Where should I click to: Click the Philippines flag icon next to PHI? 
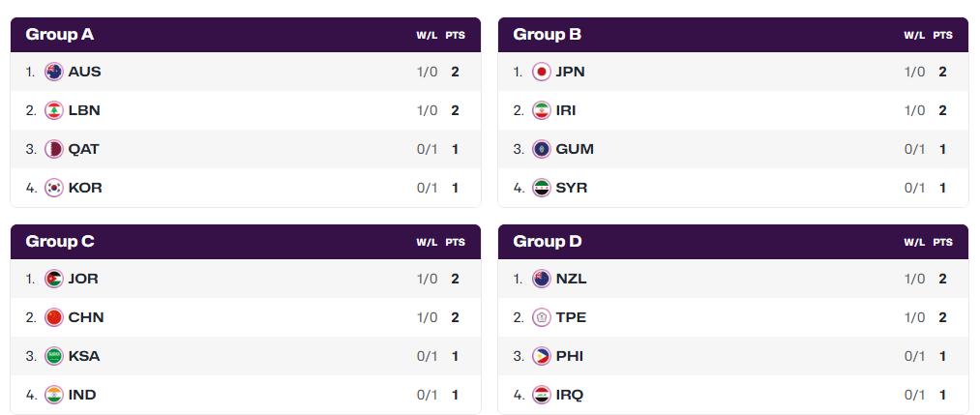(542, 356)
